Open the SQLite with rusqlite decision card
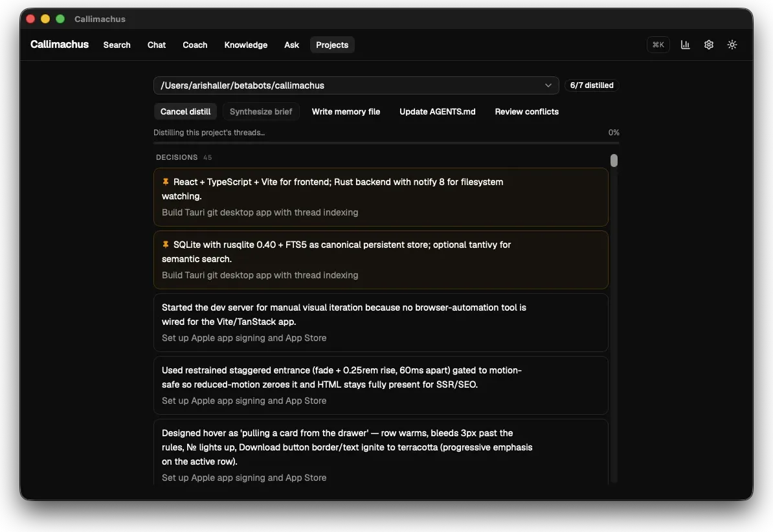773x532 pixels. pyautogui.click(x=381, y=260)
